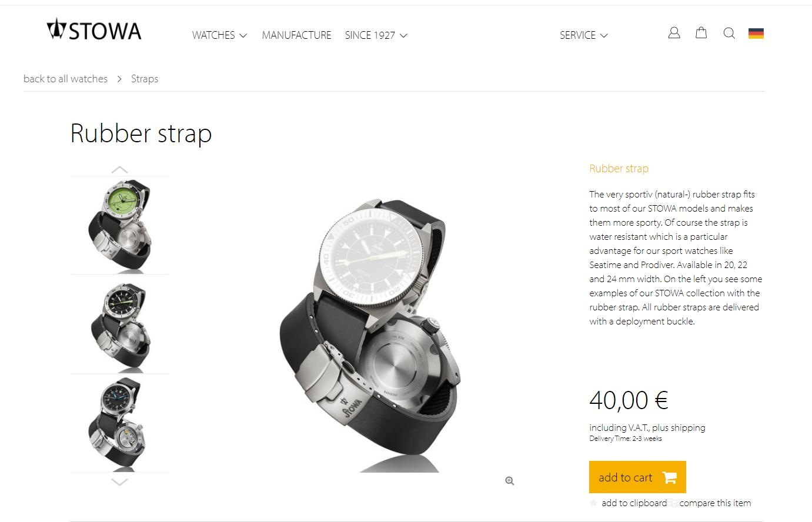Go back to all watches
The height and width of the screenshot is (522, 812).
[65, 79]
